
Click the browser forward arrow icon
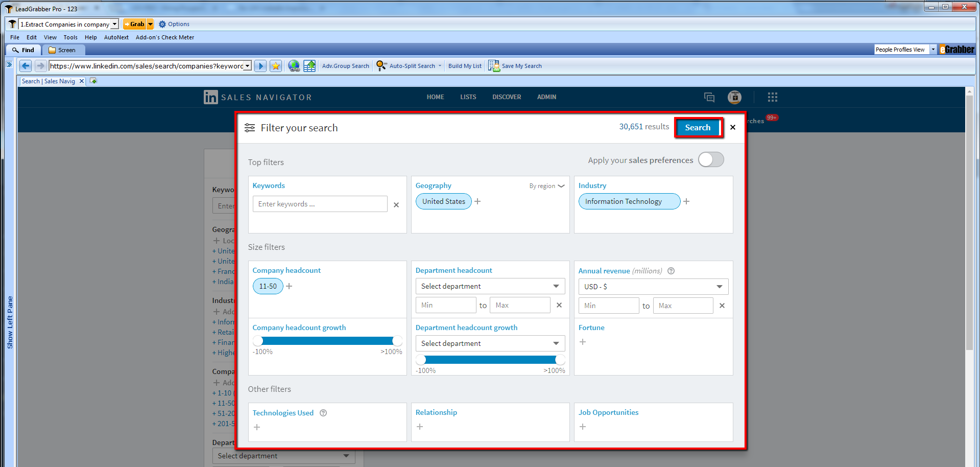41,66
